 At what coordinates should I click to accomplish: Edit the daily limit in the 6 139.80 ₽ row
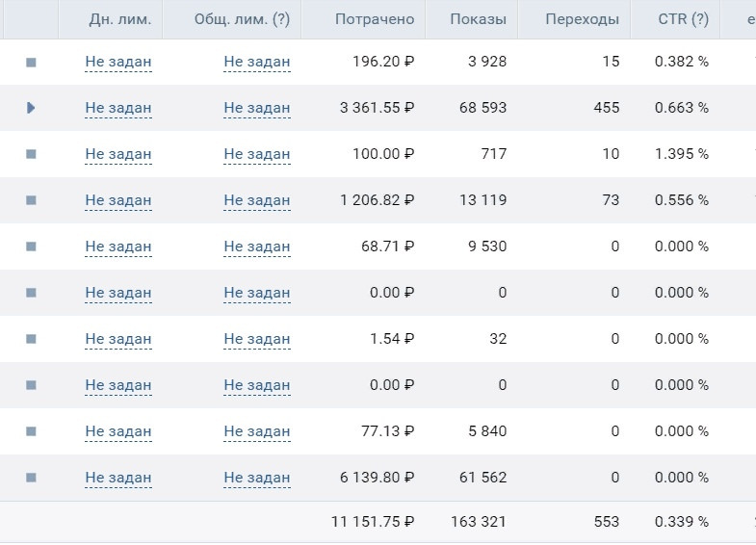coord(118,478)
